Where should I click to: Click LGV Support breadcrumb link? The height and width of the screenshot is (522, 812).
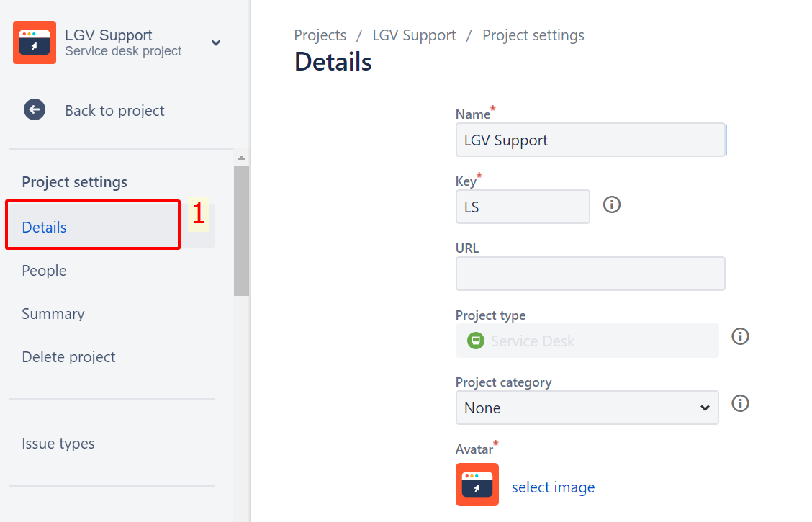point(414,35)
